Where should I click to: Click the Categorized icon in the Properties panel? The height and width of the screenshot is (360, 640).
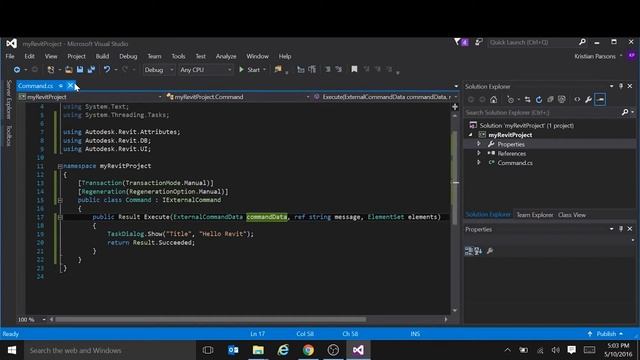click(x=469, y=251)
